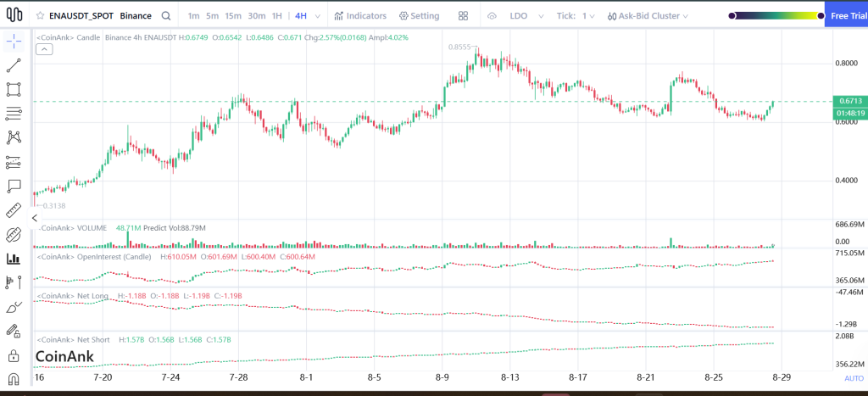This screenshot has width=868, height=396.
Task: Favorite ENAUSDT_SPOT with the star icon
Action: tap(40, 15)
